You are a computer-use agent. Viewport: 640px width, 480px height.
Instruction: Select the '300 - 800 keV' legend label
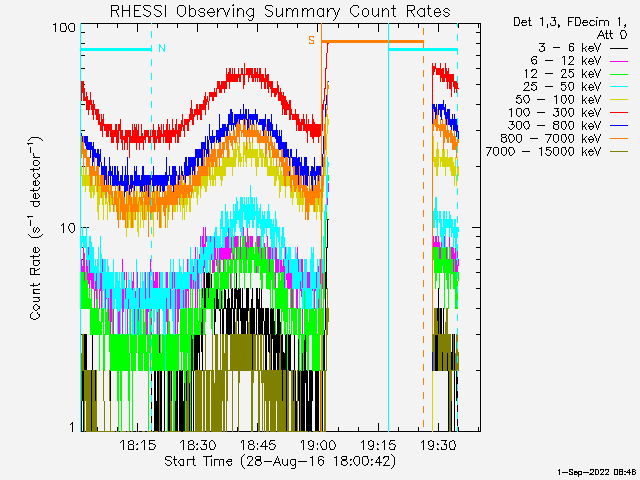557,125
